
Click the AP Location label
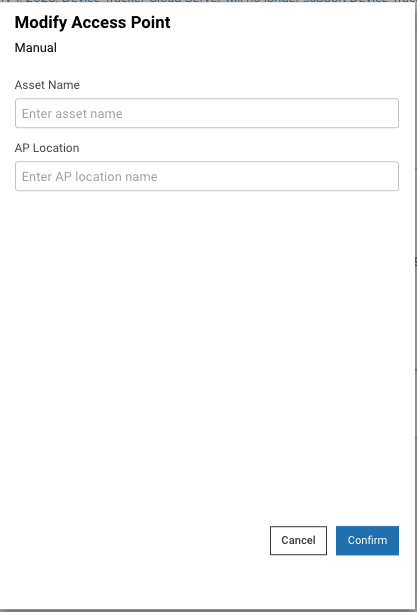(47, 148)
